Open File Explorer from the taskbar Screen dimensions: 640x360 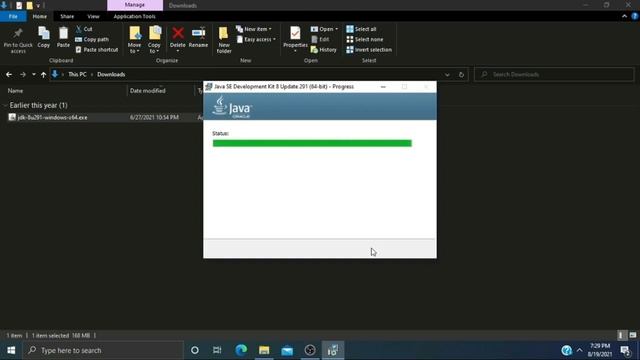pyautogui.click(x=264, y=350)
